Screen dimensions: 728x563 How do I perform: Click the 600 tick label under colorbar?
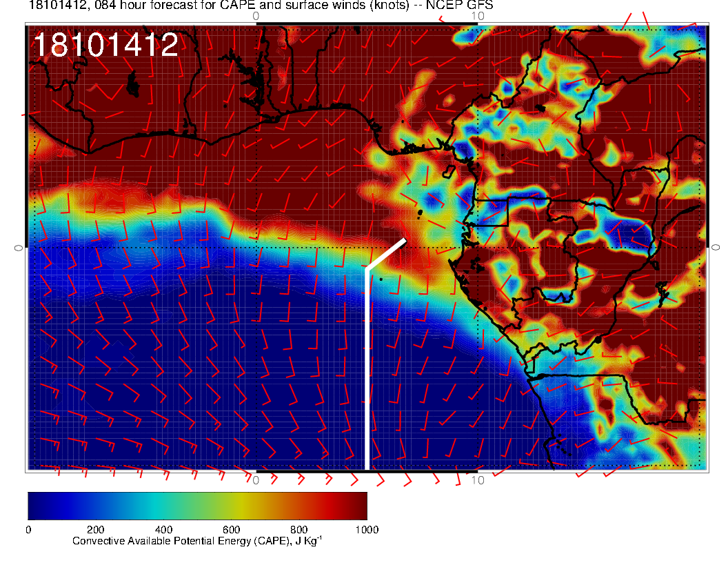(x=231, y=530)
